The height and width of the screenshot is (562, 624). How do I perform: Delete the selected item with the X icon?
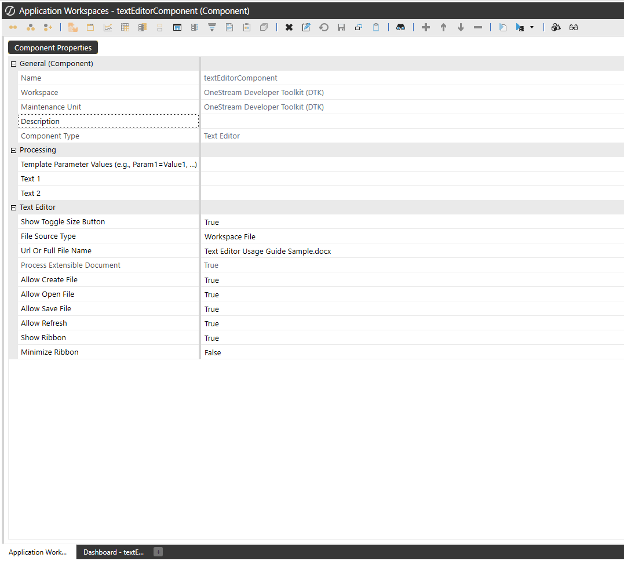point(289,27)
